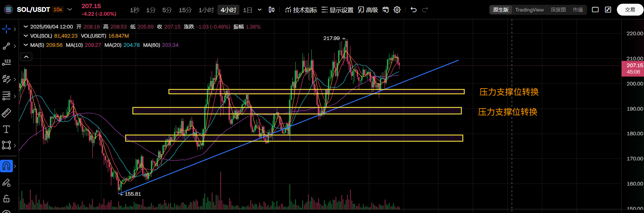Open 技术指标 indicators panel
This screenshot has width=644, height=213.
click(x=301, y=10)
